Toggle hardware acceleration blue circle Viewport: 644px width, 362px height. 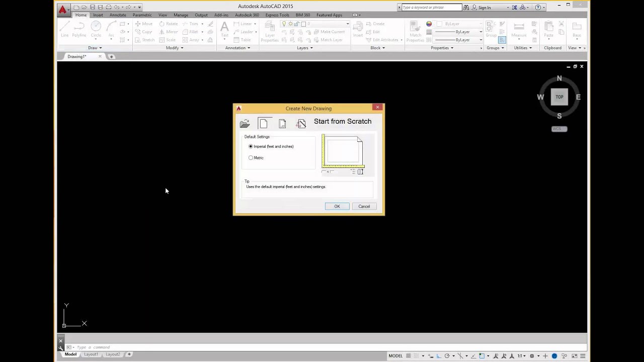click(x=554, y=356)
